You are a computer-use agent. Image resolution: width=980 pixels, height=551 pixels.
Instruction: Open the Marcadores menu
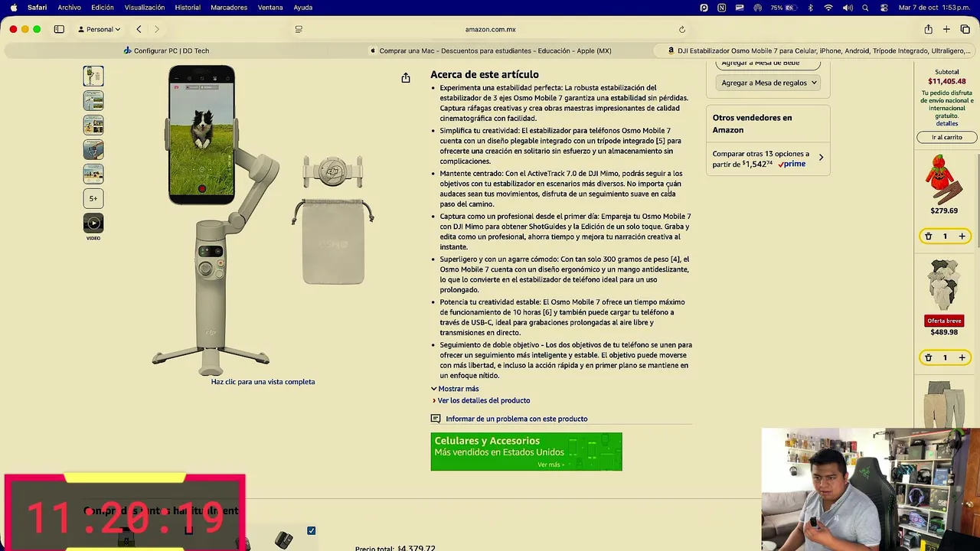click(229, 8)
